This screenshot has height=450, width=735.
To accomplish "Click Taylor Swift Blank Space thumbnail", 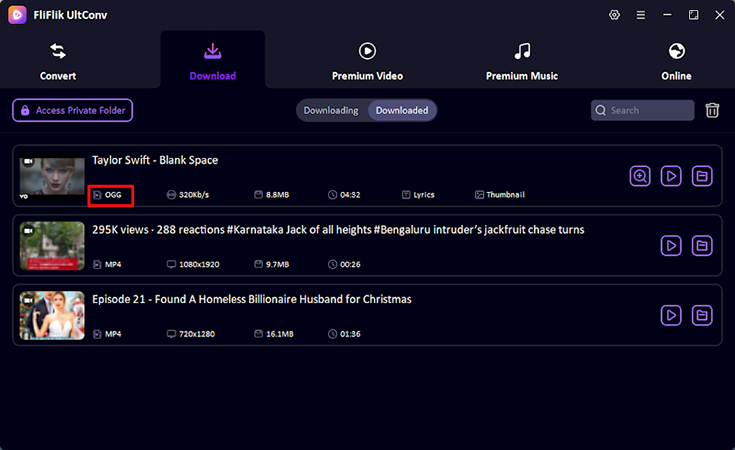I will (x=52, y=177).
